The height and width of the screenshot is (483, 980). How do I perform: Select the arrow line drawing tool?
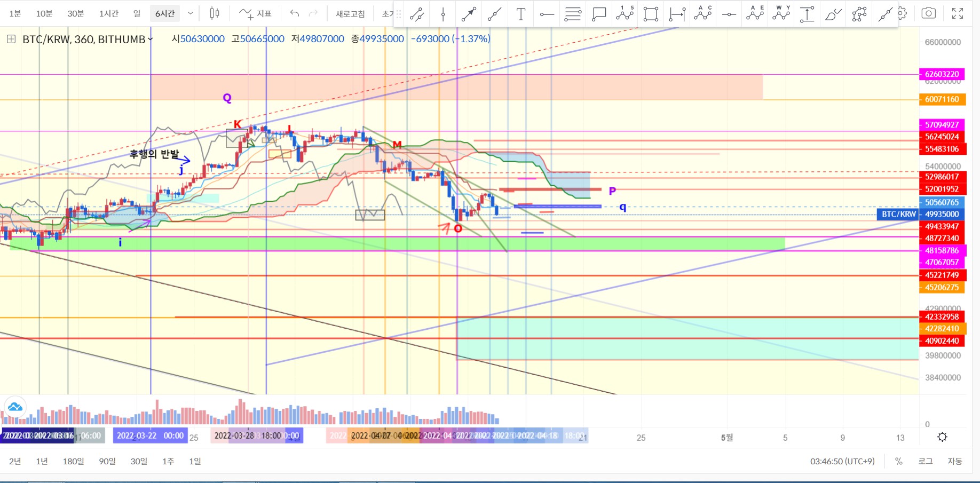tap(469, 14)
